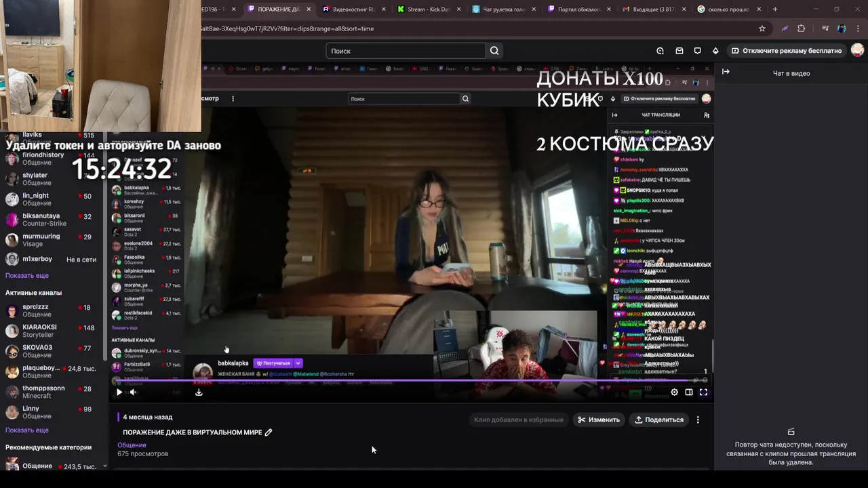Click the 4 месяца назад label
Screen dimensions: 868x488
click(x=148, y=417)
